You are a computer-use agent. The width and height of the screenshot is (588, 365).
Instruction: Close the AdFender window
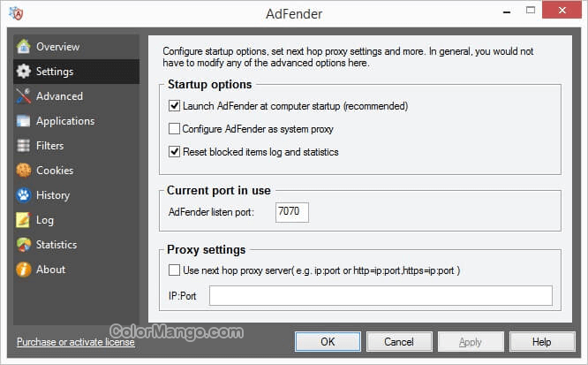562,10
